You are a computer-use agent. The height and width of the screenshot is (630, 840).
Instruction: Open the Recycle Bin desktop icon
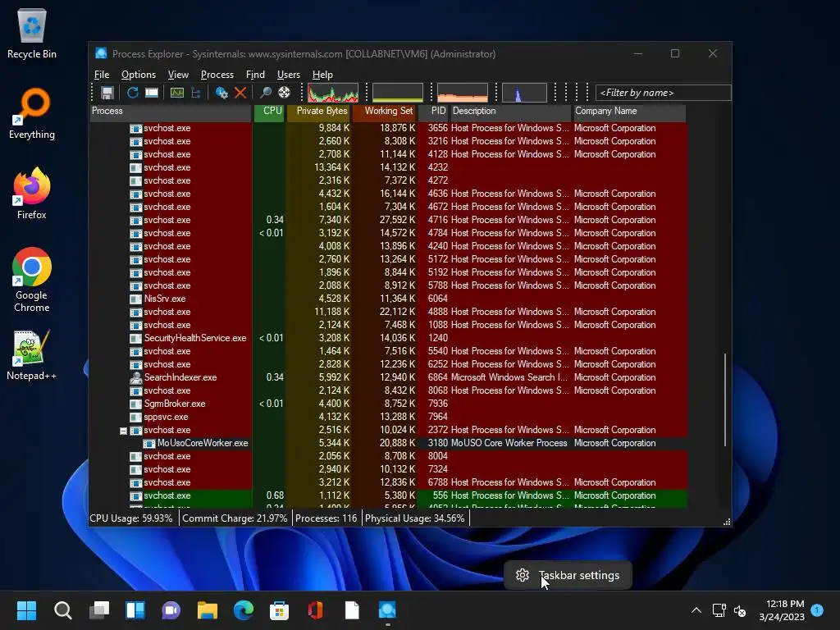32,33
